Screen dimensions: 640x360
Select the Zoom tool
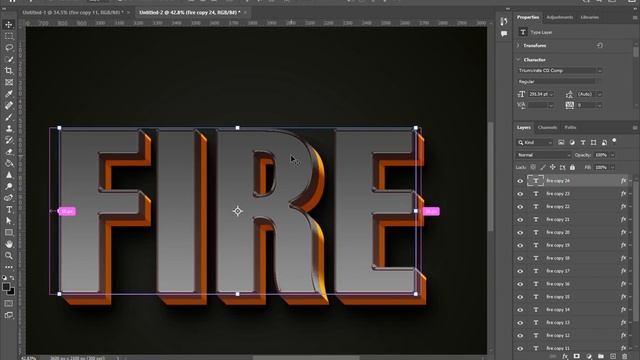tap(9, 256)
